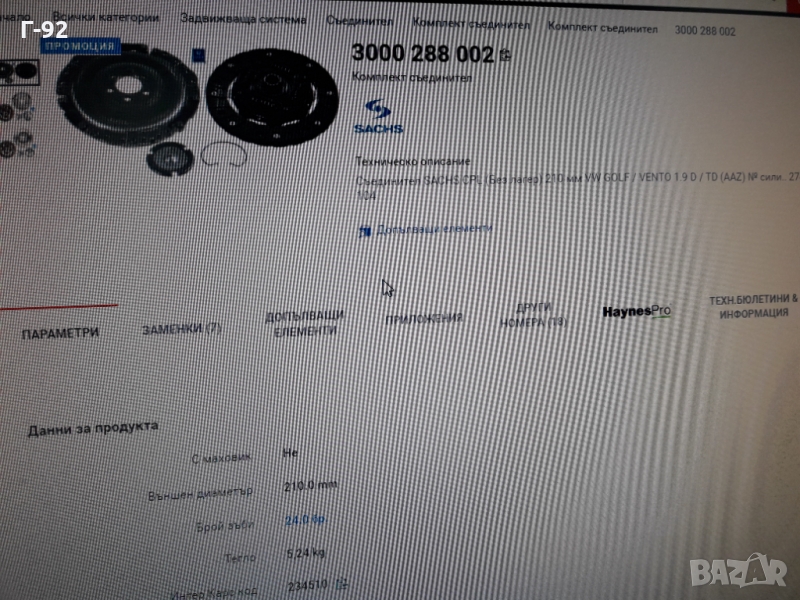Open the ДРУГИ НОМЕРА tab
800x600 pixels.
click(534, 315)
